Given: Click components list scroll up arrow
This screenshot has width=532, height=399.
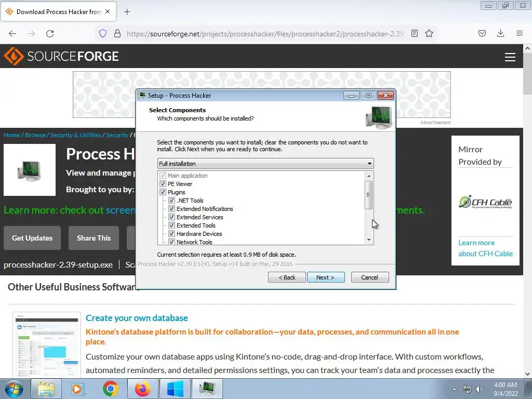Looking at the screenshot, I should click(x=369, y=176).
